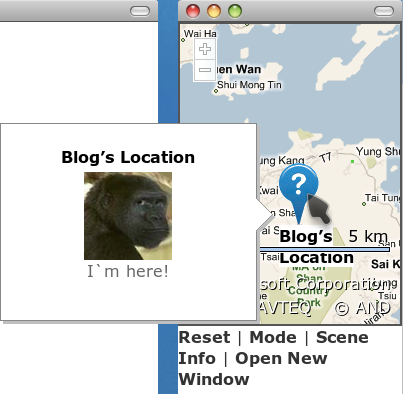The image size is (403, 394).
Task: Choose Open New Window link
Action: (253, 369)
